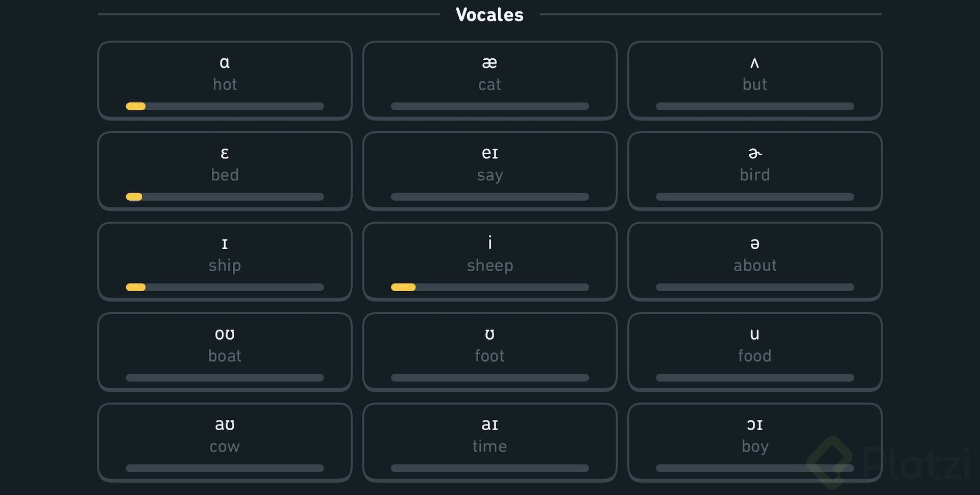Click the progress bar under 'hot'
Viewport: 980px width, 495px height.
pos(225,106)
